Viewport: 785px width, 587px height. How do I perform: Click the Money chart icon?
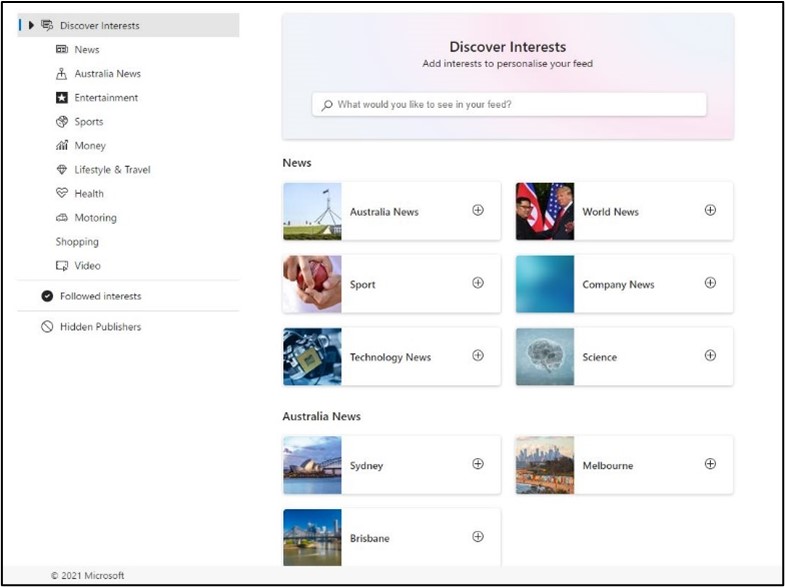click(62, 146)
